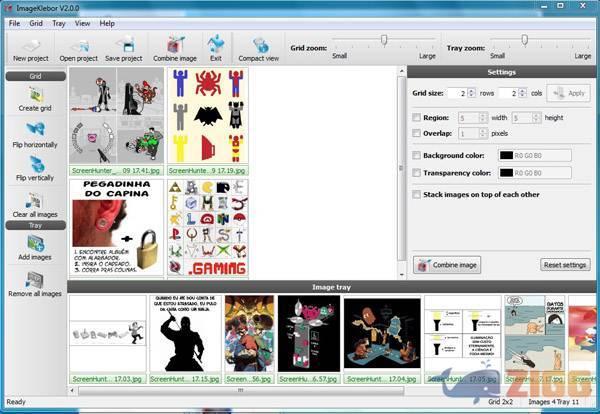Open the Grid menu
Screen dimensions: 600x414
coord(35,23)
